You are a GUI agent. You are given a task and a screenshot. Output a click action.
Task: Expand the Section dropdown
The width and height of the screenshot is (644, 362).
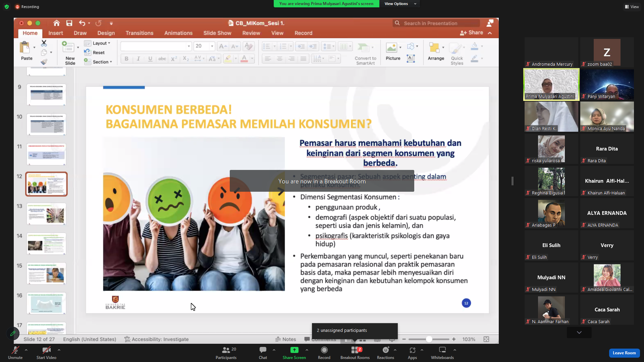click(98, 62)
